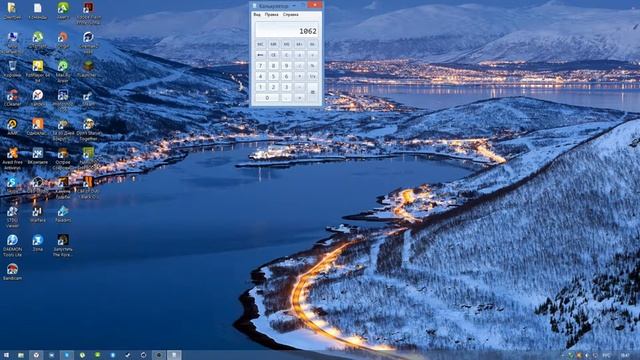Click the calculator minus key

pyautogui.click(x=300, y=87)
